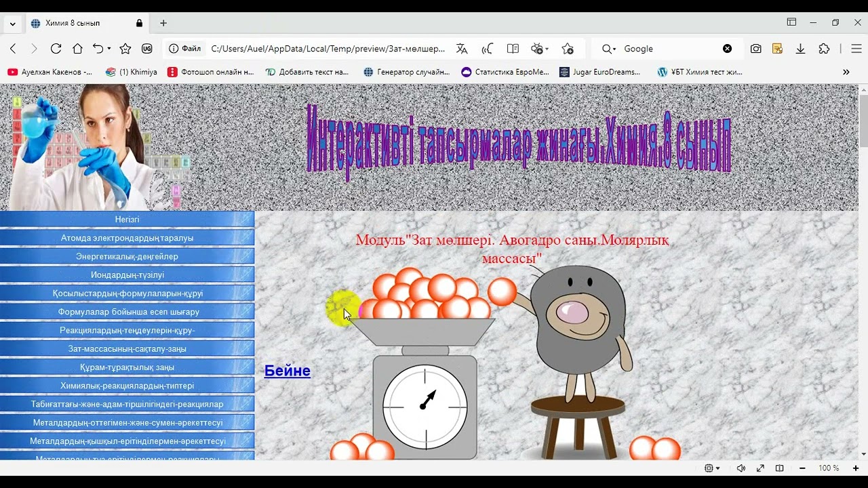The image size is (868, 488).
Task: Open Металдардың-оттегімен-және-сумен-әрекеттесуі item
Action: tap(127, 422)
